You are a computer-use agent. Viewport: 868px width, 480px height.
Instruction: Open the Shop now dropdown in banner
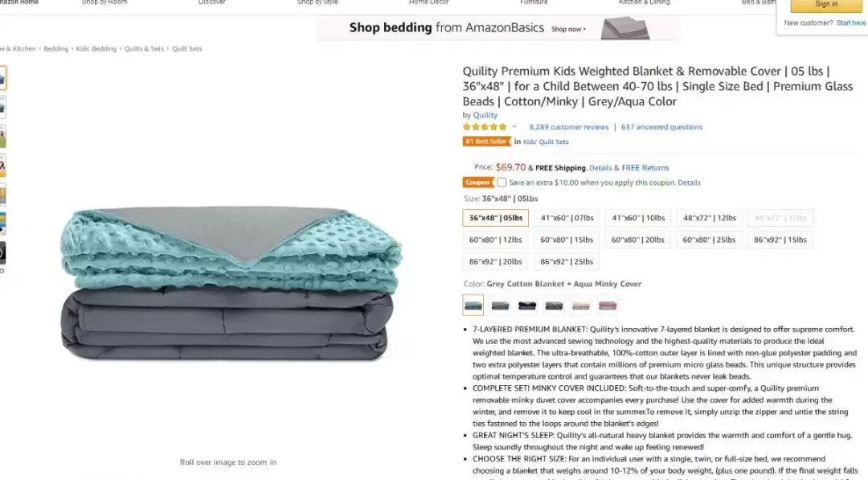click(568, 29)
